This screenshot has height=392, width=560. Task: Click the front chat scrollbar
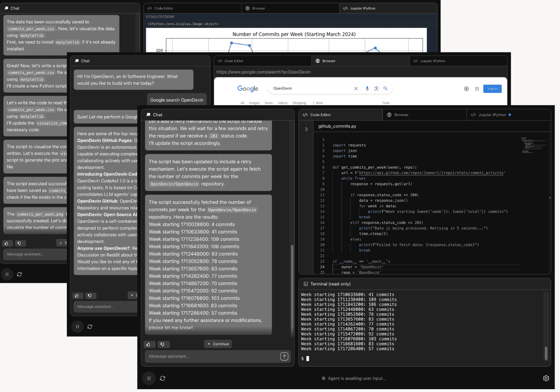coord(292,290)
